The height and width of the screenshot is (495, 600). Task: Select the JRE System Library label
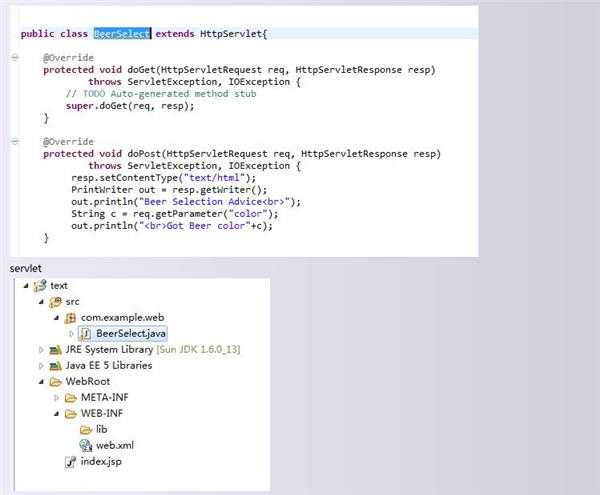click(x=109, y=350)
